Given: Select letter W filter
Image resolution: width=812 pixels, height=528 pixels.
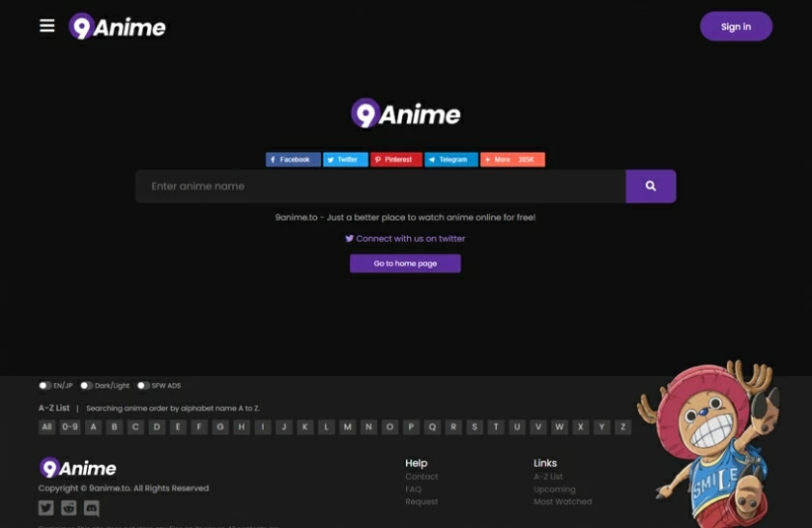Looking at the screenshot, I should pyautogui.click(x=560, y=427).
